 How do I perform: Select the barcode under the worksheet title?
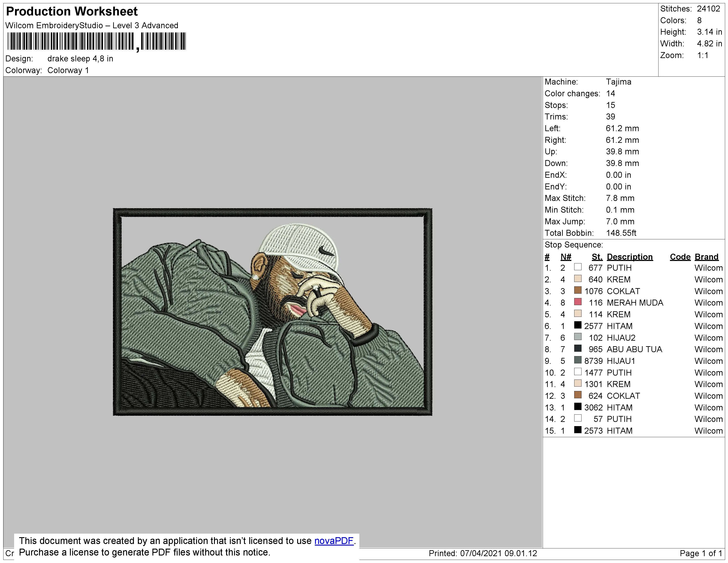[96, 42]
